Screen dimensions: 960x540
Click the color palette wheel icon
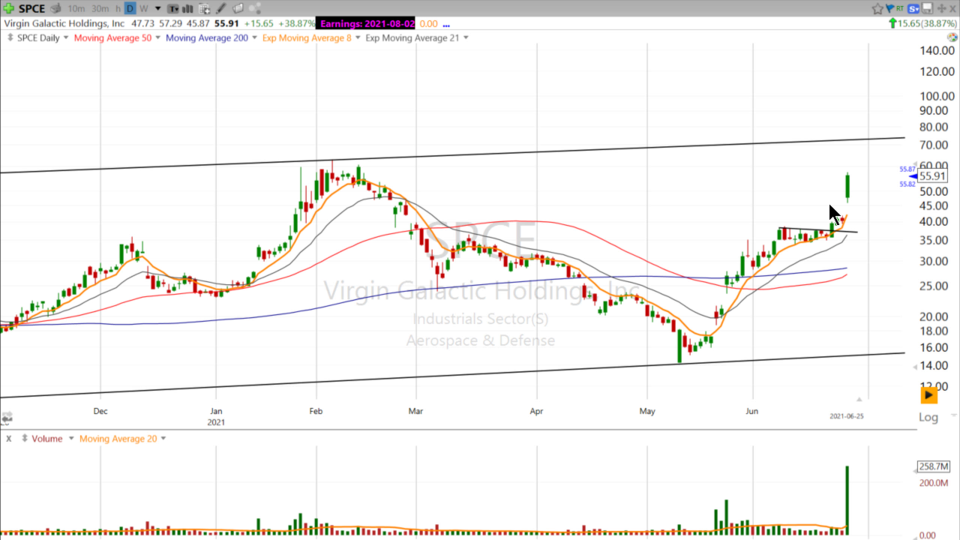(x=952, y=37)
